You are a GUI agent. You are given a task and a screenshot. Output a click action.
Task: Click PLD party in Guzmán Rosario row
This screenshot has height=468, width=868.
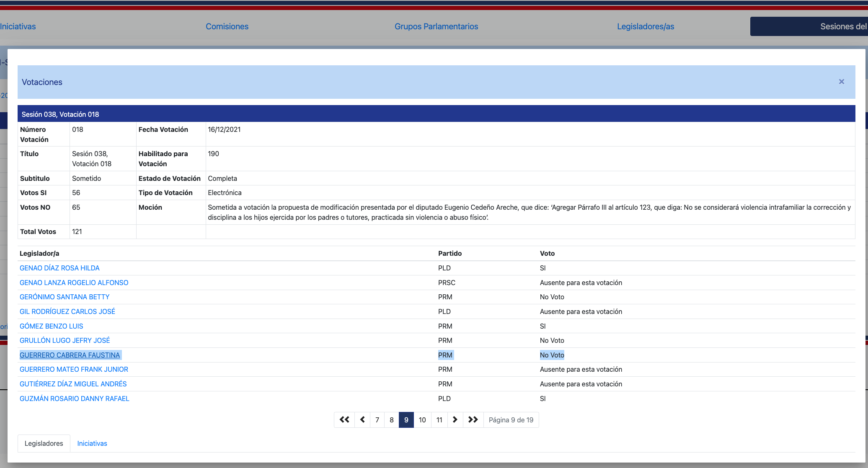tap(444, 399)
